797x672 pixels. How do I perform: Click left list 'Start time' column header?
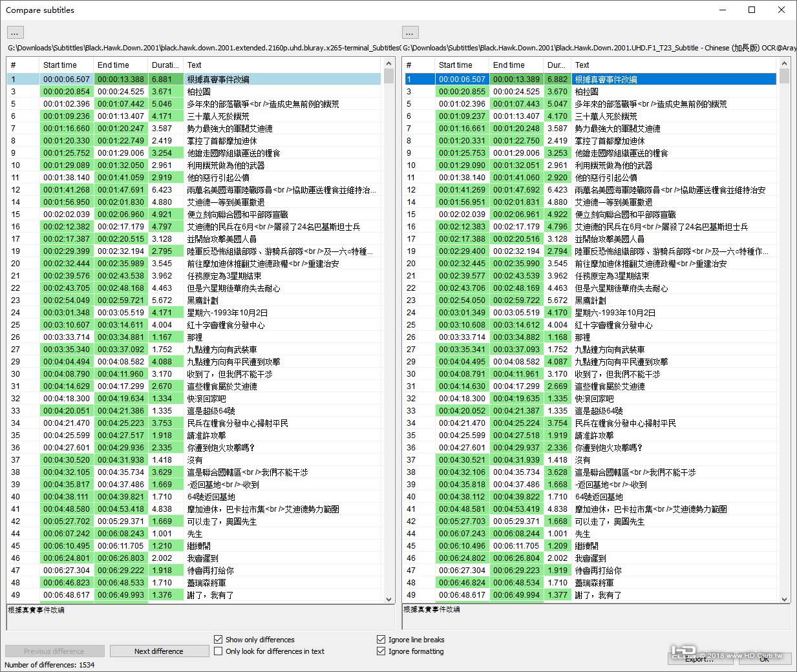tap(67, 65)
